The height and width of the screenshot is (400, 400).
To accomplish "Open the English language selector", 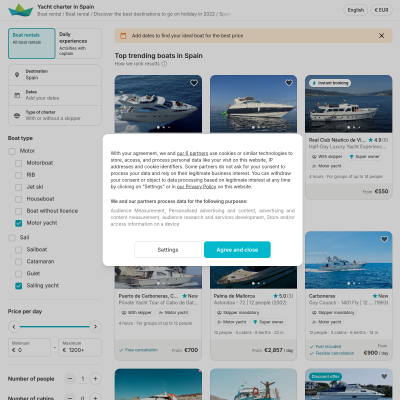I will [x=356, y=10].
